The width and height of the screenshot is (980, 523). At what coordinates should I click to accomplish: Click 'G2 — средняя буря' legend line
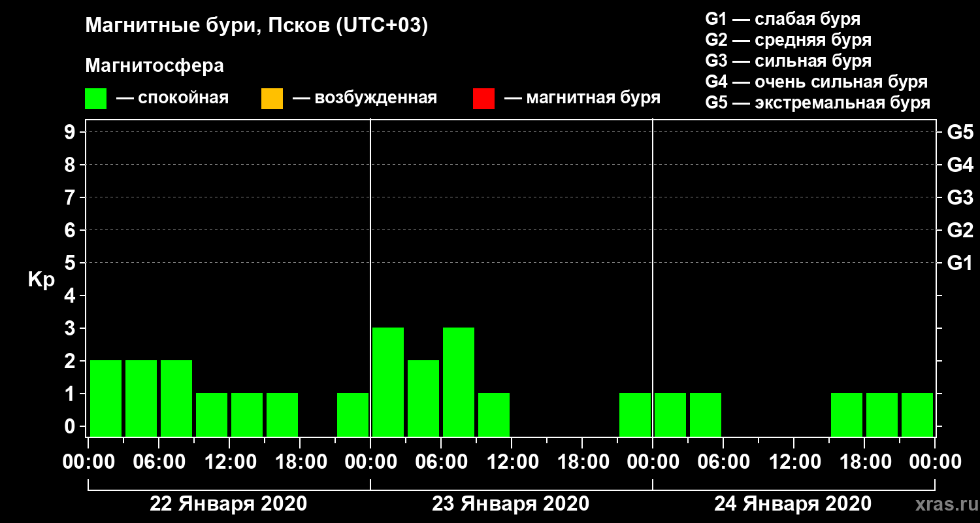tap(788, 40)
